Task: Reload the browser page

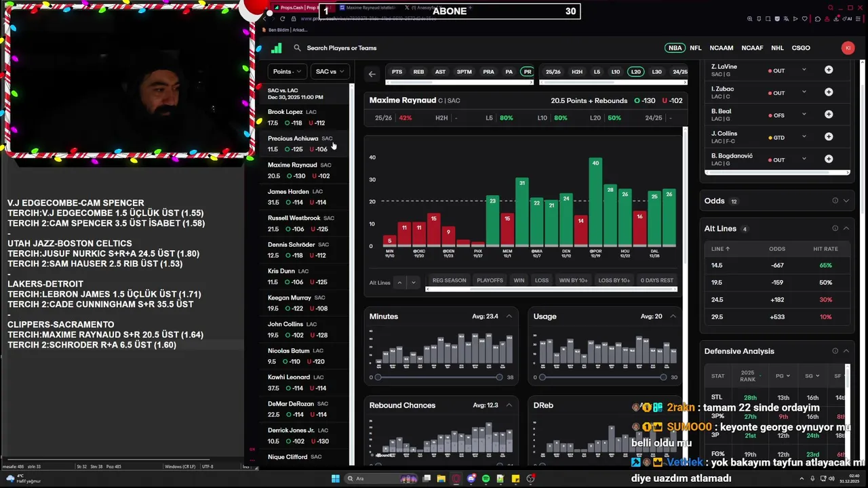Action: pyautogui.click(x=282, y=19)
